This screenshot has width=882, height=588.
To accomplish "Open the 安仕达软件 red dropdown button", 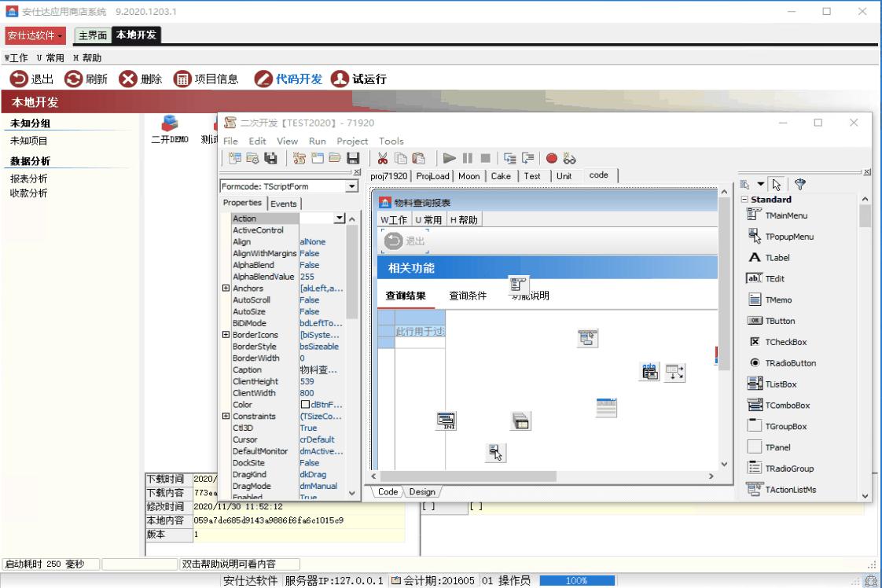I will coord(35,35).
